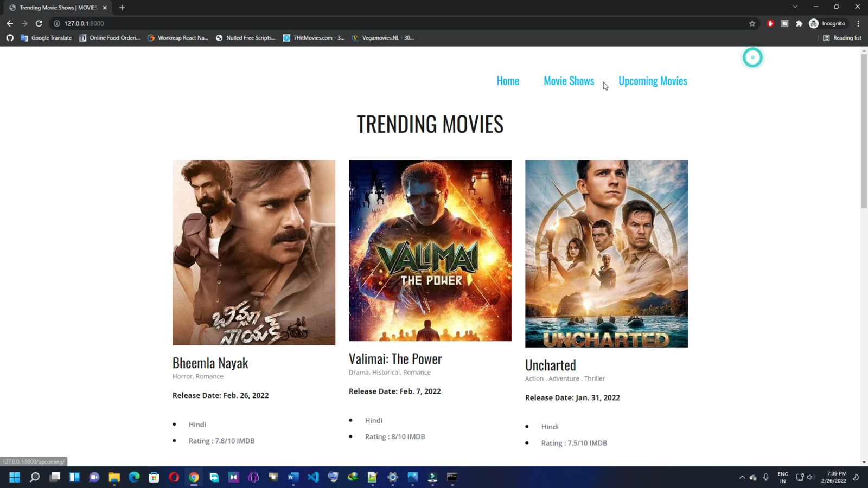The image size is (868, 488).
Task: Open the 7HitMovies.com bookmark
Action: (x=314, y=38)
